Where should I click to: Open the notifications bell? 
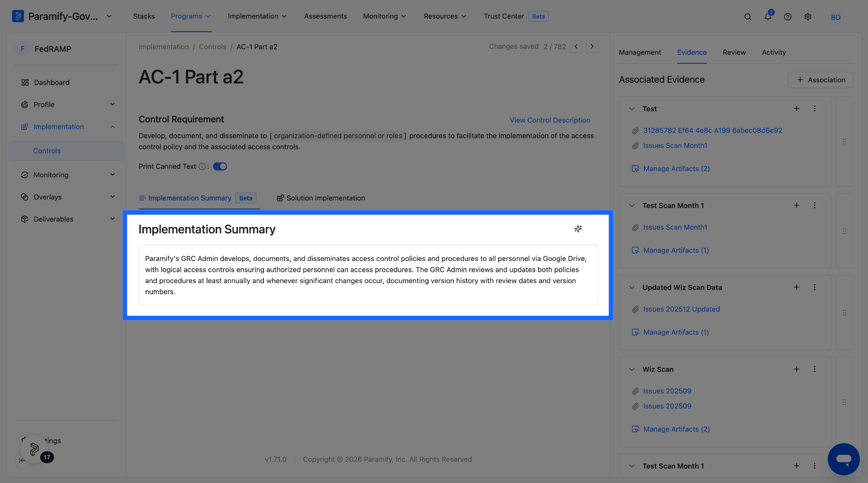point(768,16)
